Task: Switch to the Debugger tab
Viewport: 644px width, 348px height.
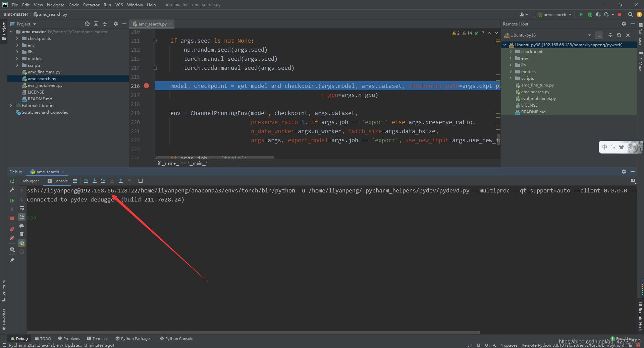Action: click(x=30, y=181)
